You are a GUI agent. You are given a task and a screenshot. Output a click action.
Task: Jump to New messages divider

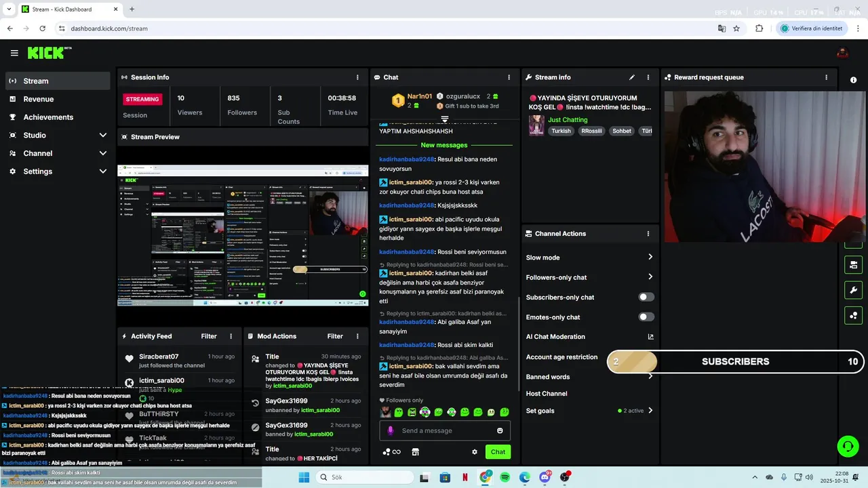(444, 145)
